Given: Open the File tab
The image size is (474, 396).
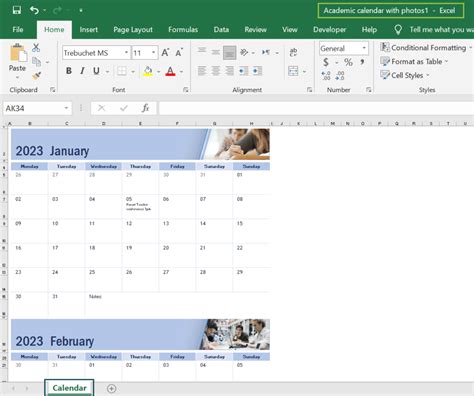Looking at the screenshot, I should pos(18,30).
